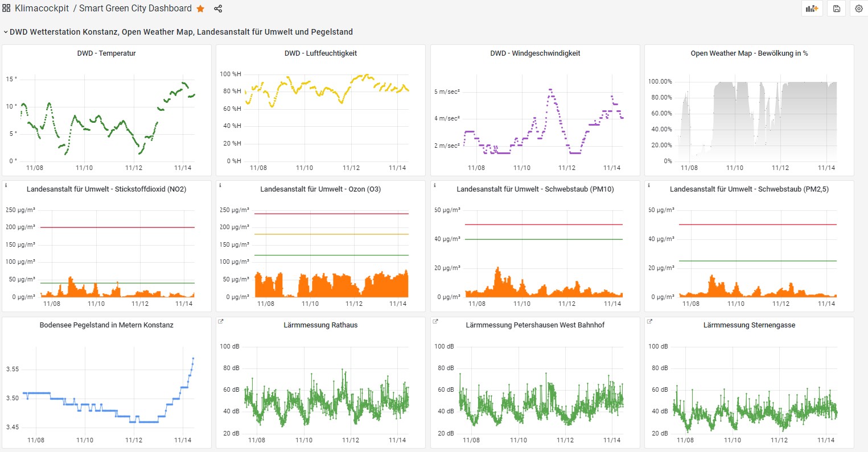Open the Open Weather Map - Bewölkung panel menu
Screen dimensions: 868x452
coord(749,53)
